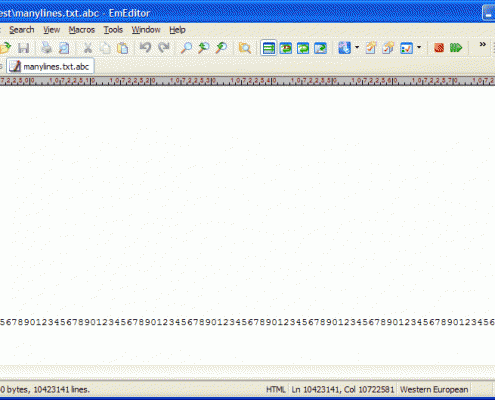Run macro with green play icon

click(456, 48)
